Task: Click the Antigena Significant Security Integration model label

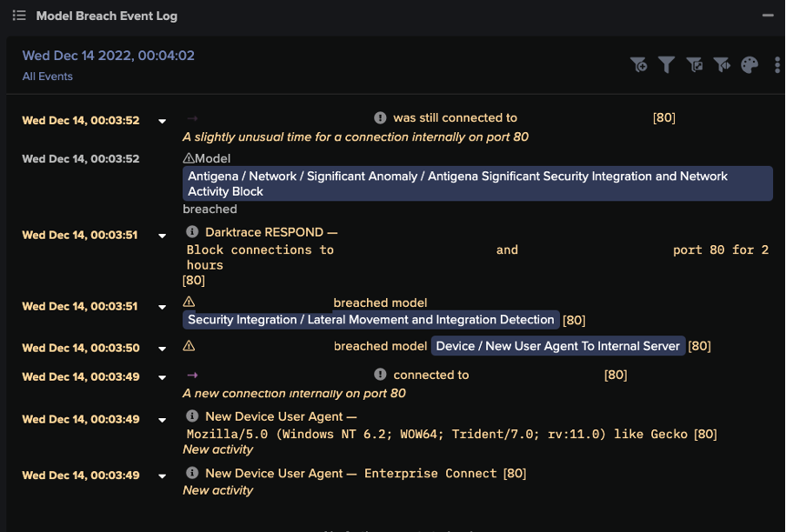Action: pos(476,183)
